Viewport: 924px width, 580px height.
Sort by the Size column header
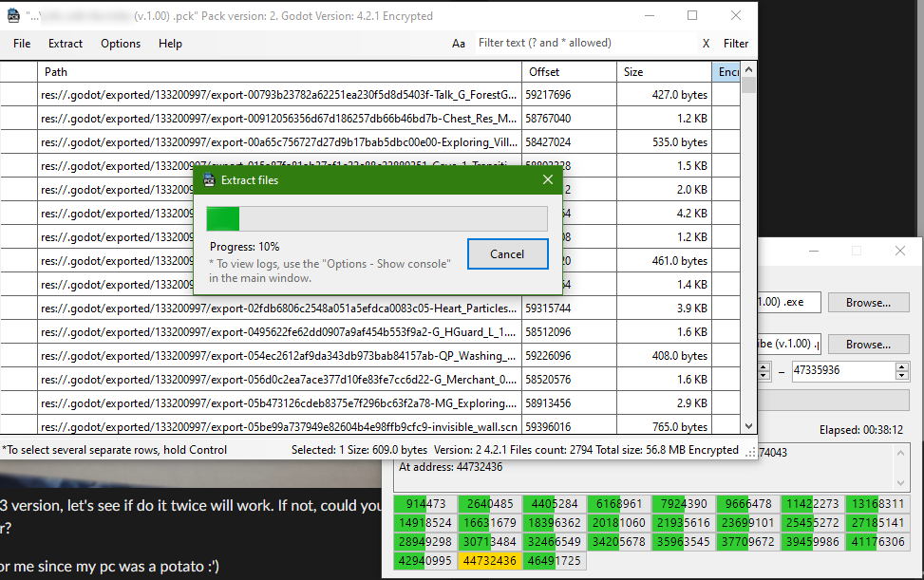click(x=664, y=72)
